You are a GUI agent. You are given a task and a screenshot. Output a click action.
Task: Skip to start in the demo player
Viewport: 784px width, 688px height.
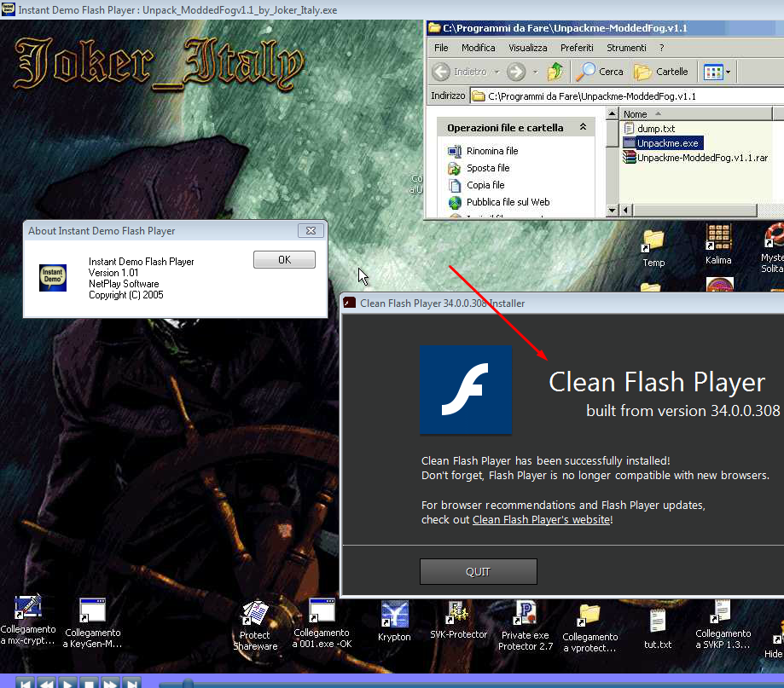pyautogui.click(x=26, y=683)
